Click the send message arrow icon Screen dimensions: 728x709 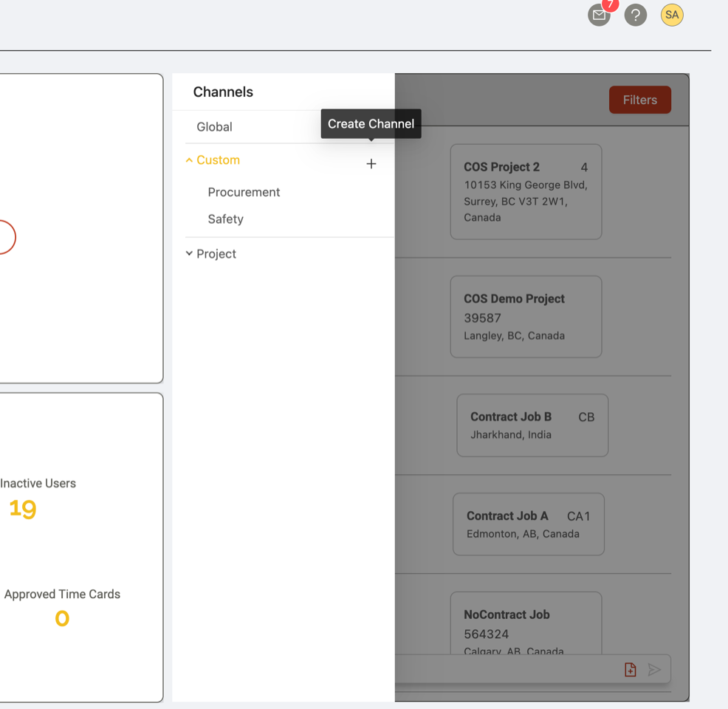coord(653,670)
